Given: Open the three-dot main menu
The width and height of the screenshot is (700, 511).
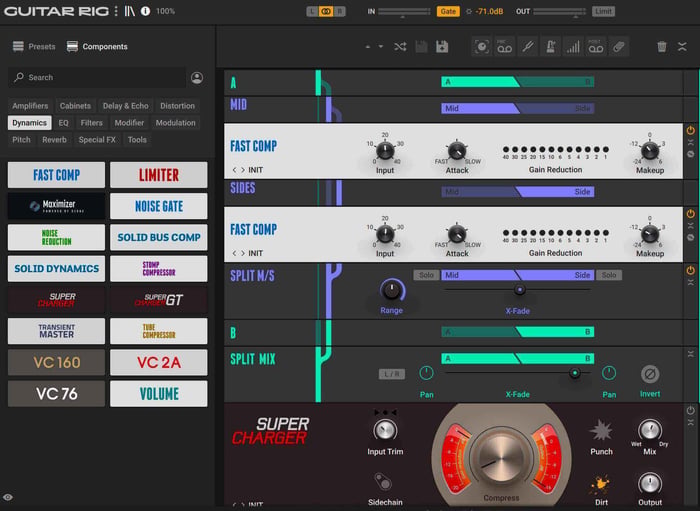Looking at the screenshot, I should (116, 11).
